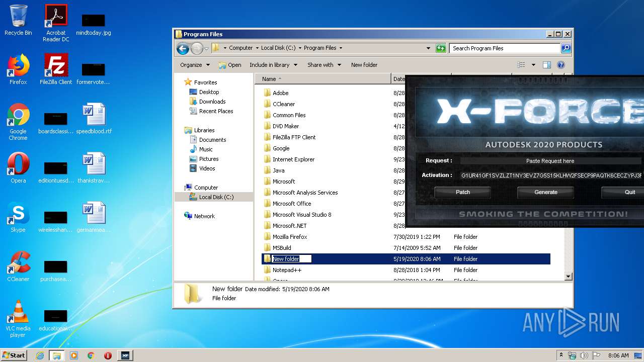Sort by the Name column header
Viewport: 644px width, 362px height.
[323, 79]
